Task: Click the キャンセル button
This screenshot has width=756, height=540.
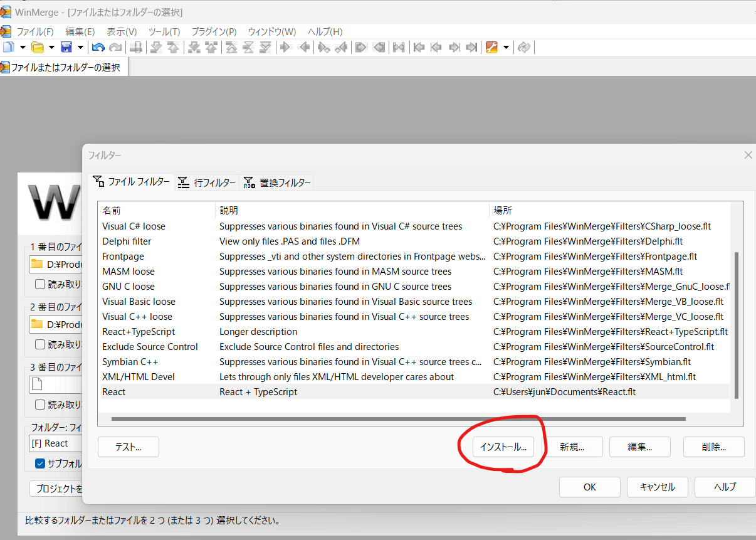Action: (658, 487)
